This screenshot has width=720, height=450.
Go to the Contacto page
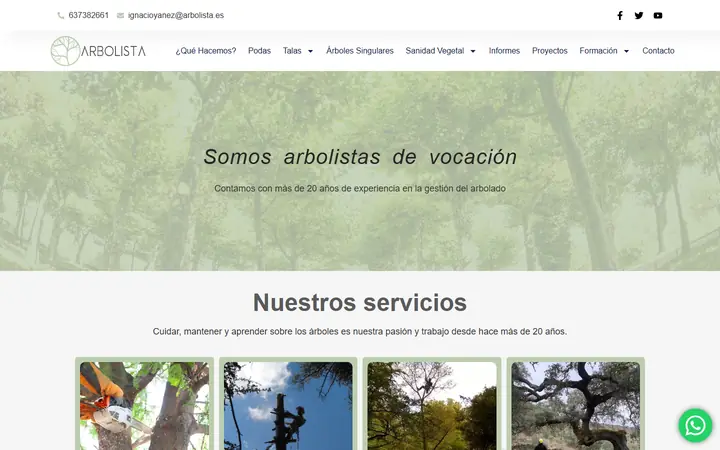click(x=658, y=51)
